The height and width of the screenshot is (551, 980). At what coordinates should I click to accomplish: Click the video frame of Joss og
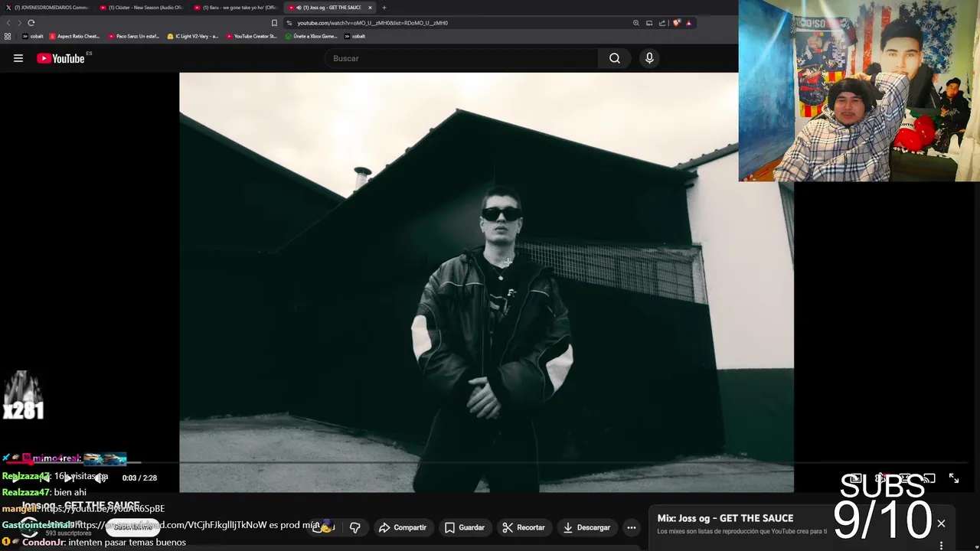tap(486, 282)
